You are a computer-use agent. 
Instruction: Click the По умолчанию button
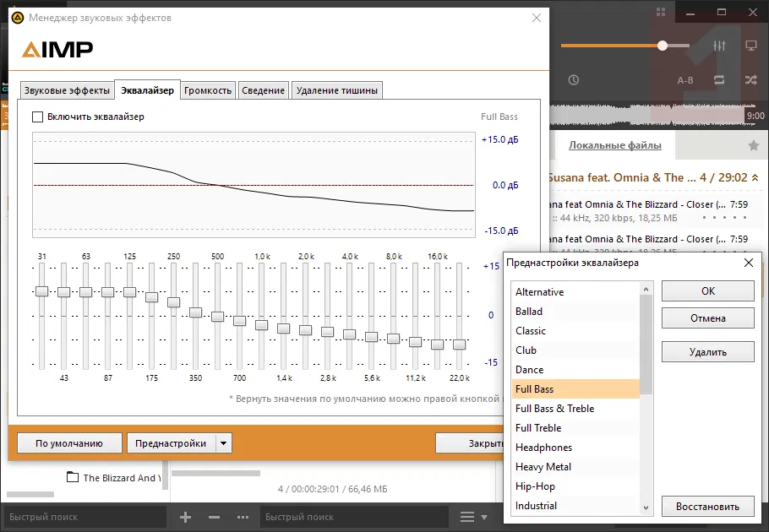tap(69, 443)
